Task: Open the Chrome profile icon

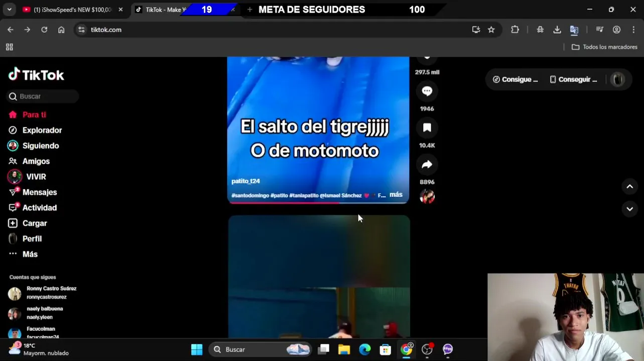Action: tap(616, 30)
